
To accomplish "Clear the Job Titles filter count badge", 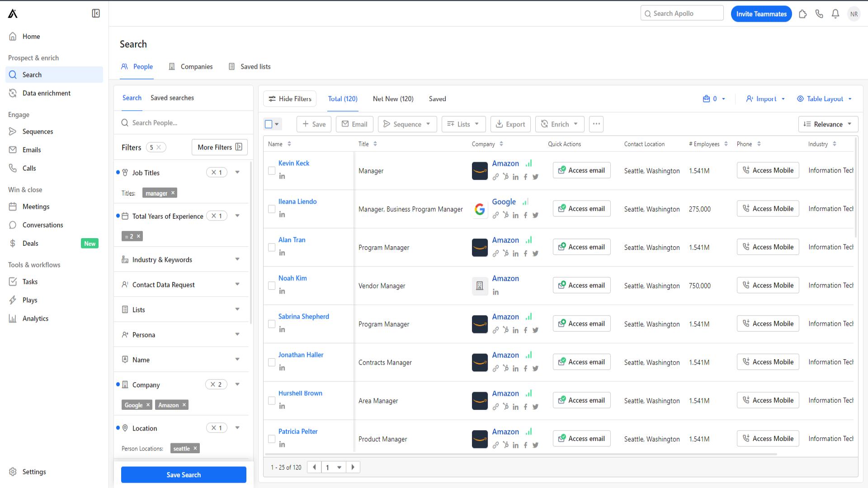I will coord(217,172).
